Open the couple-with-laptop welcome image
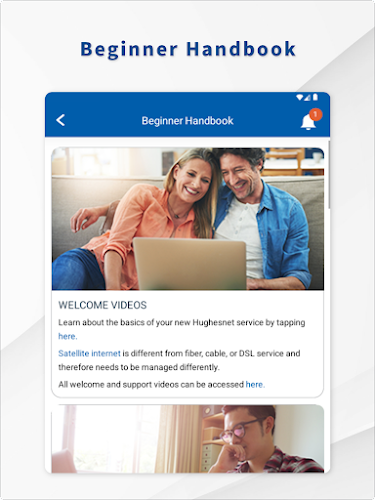This screenshot has width=375, height=500. (188, 219)
